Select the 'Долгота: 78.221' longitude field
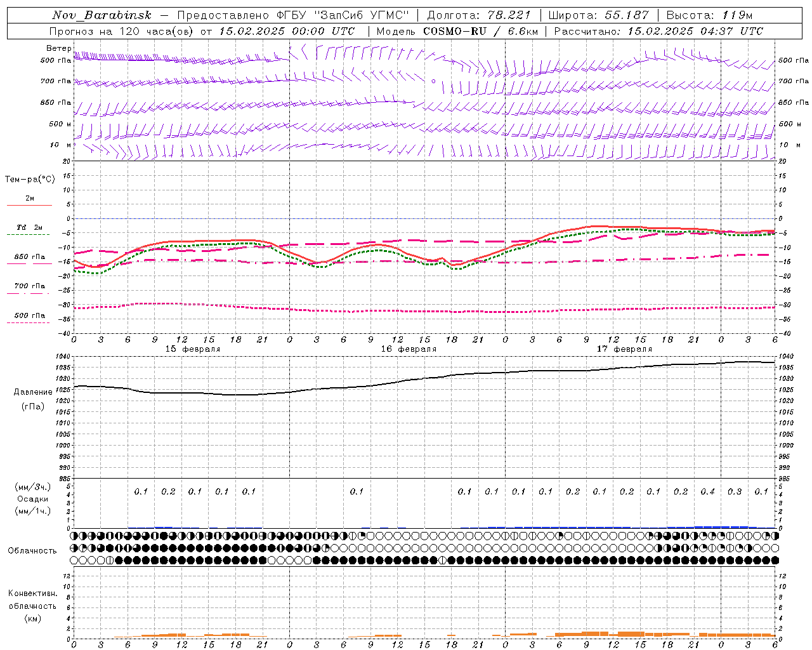 [479, 15]
